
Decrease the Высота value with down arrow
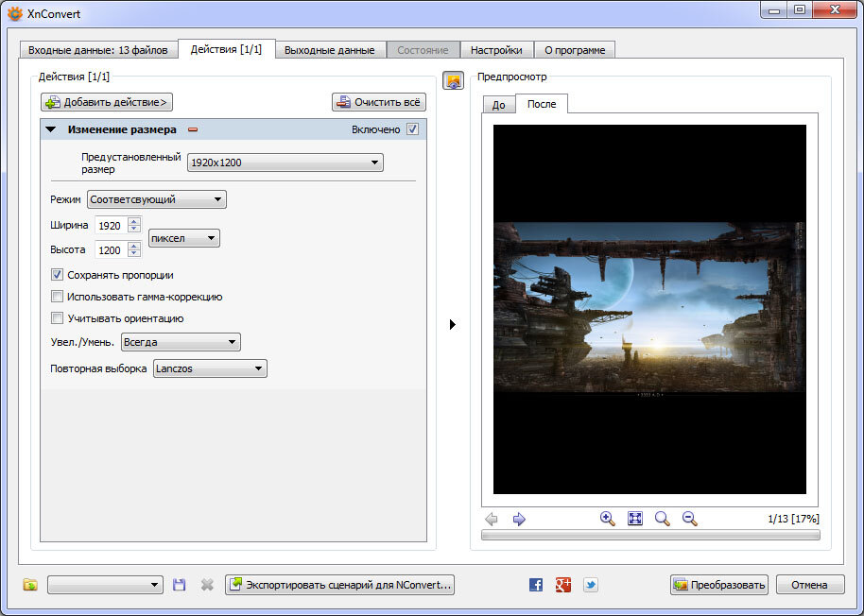coord(134,254)
